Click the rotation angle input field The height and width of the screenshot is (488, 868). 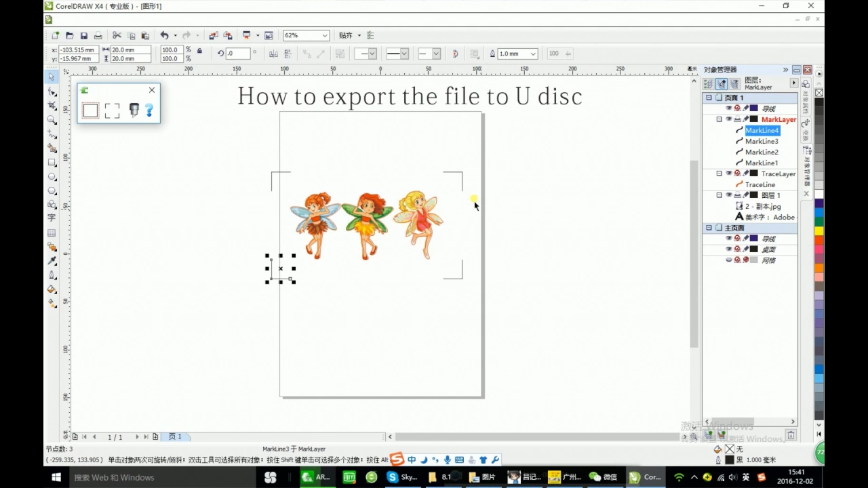[239, 54]
